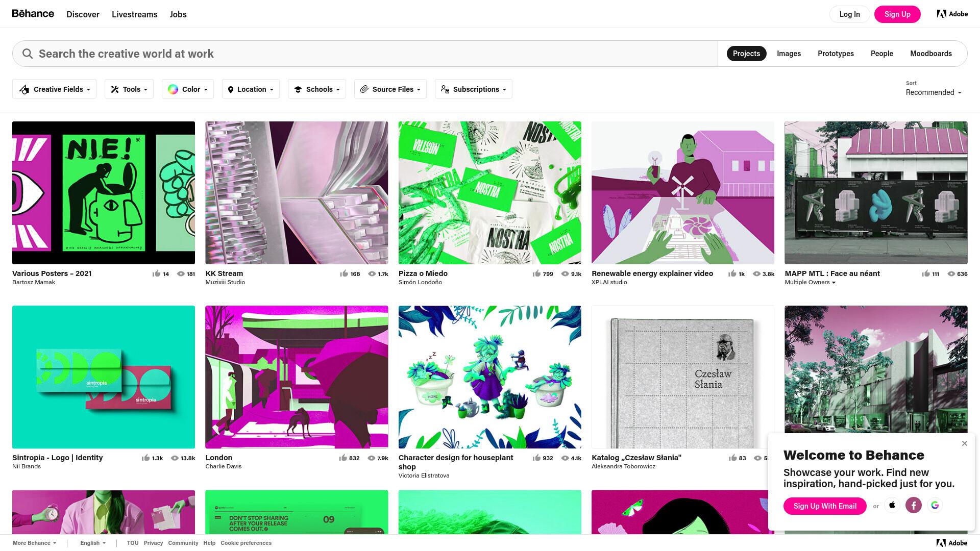The width and height of the screenshot is (980, 551).
Task: Switch to the Images search tab
Action: click(x=789, y=54)
